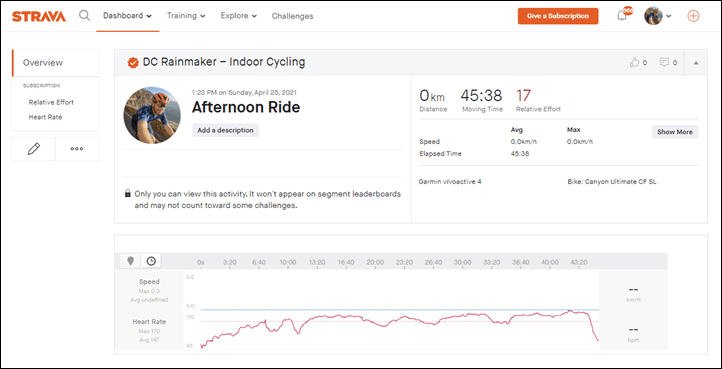This screenshot has height=369, width=722.
Task: Give kudos with the thumbs-up icon
Action: (634, 62)
